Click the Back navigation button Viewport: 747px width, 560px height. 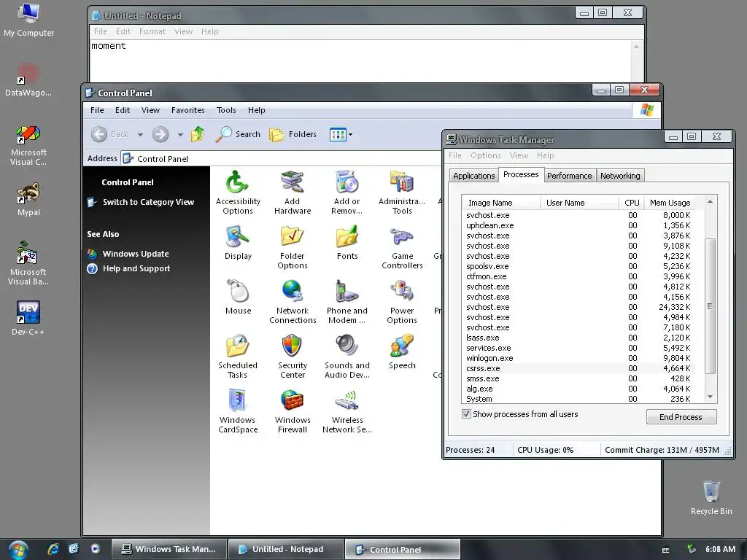[x=110, y=134]
